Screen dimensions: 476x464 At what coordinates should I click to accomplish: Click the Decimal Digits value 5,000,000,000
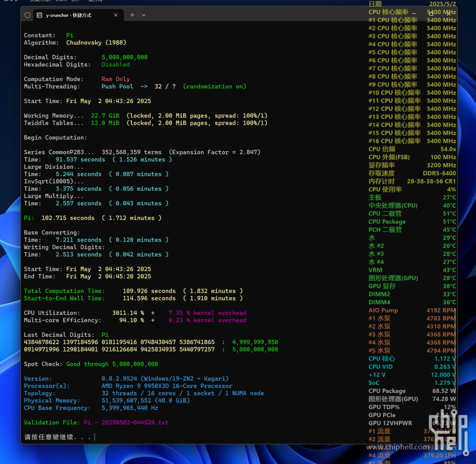(x=124, y=57)
